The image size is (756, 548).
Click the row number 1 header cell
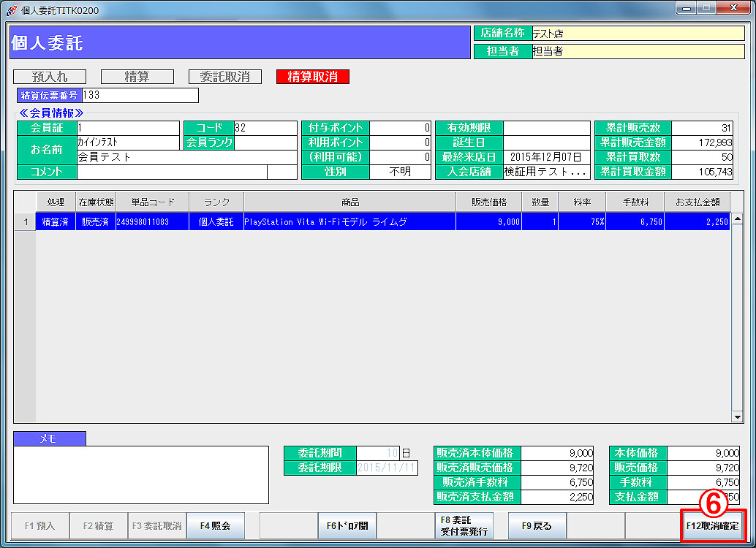pyautogui.click(x=26, y=222)
